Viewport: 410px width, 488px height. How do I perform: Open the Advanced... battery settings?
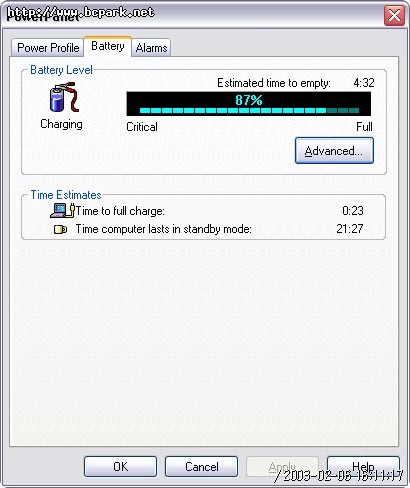click(334, 151)
